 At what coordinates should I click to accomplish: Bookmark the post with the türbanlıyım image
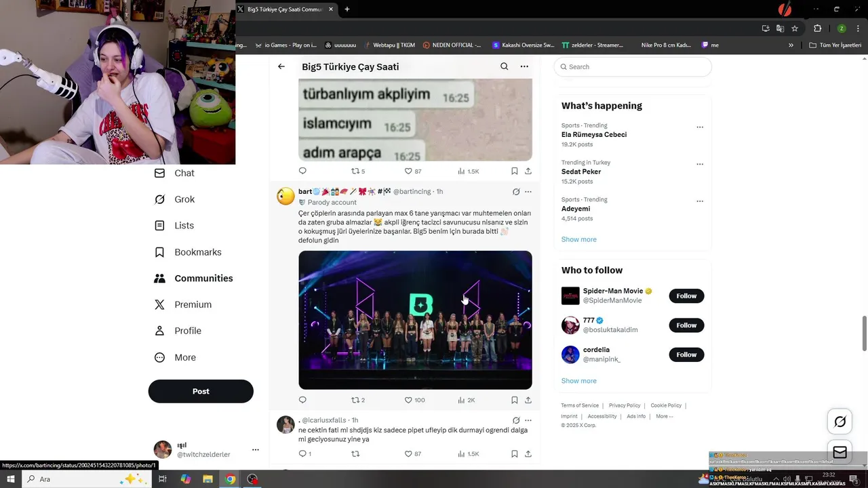(515, 171)
